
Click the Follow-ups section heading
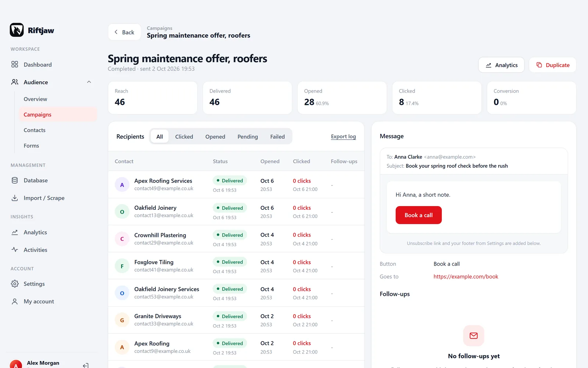click(x=395, y=294)
